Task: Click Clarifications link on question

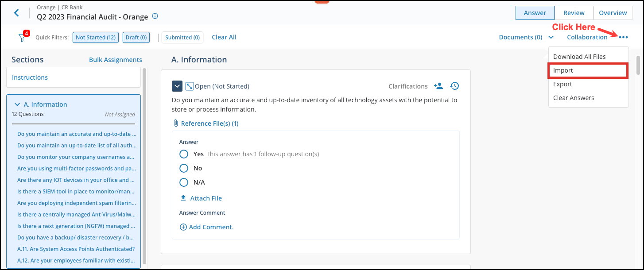Action: (408, 86)
